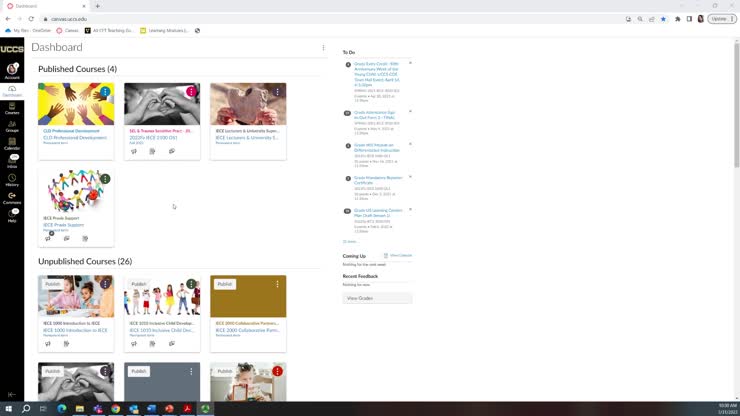Click the hands-in-circle CLD course image
The image size is (740, 416).
[76, 104]
